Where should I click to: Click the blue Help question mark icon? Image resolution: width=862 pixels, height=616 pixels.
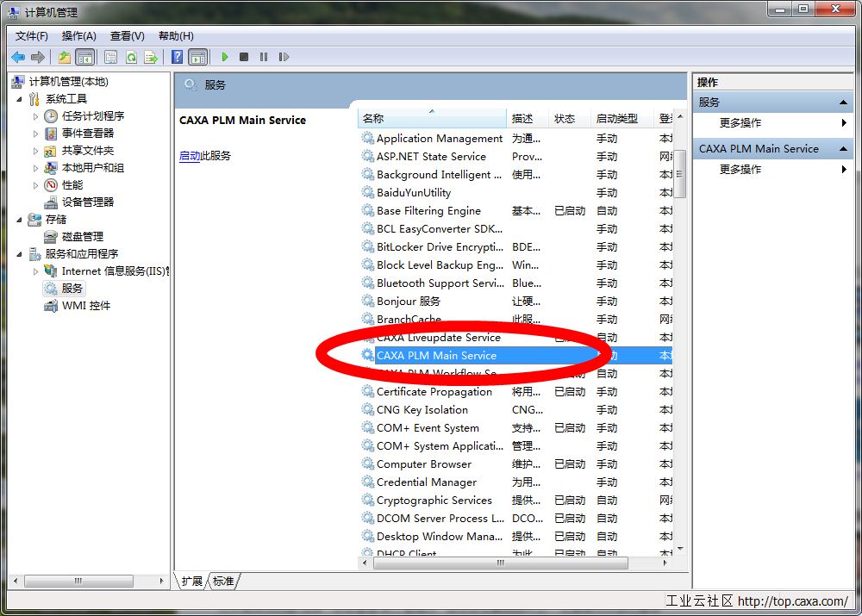(x=177, y=57)
